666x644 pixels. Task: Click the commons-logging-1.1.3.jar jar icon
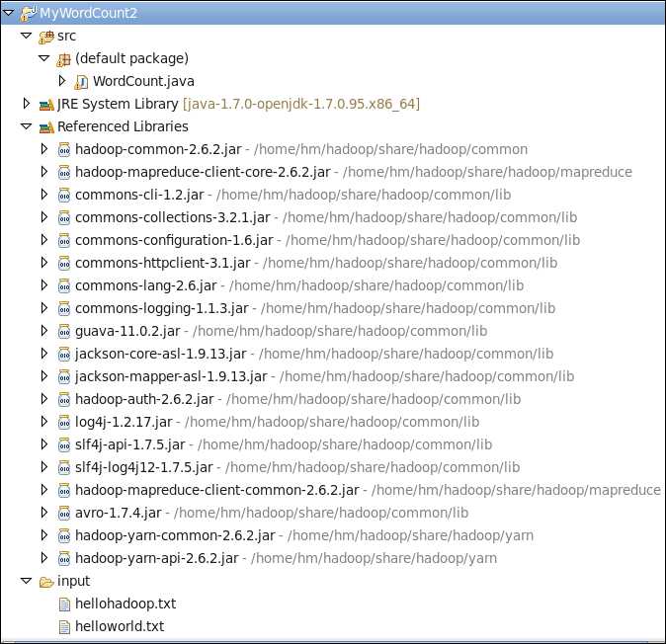pyautogui.click(x=64, y=308)
